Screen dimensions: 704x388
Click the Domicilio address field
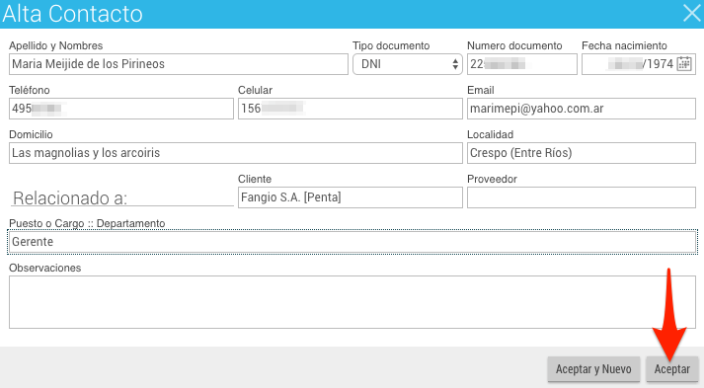pos(236,153)
